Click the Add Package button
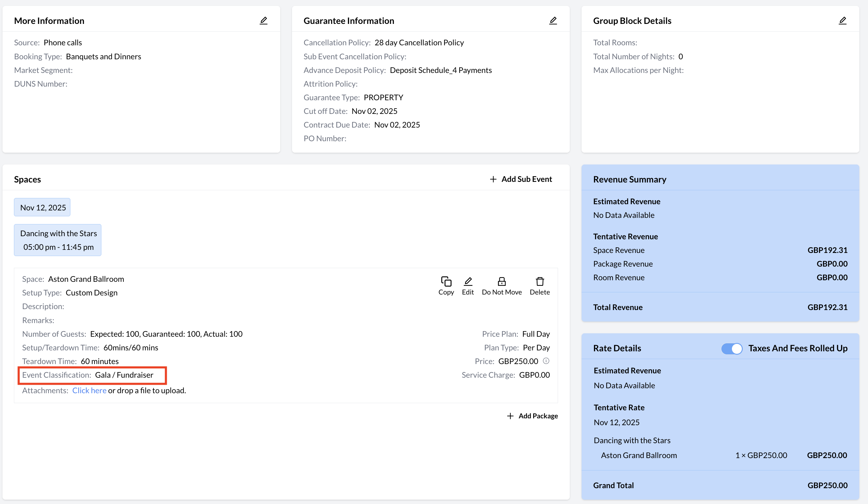 (538, 416)
